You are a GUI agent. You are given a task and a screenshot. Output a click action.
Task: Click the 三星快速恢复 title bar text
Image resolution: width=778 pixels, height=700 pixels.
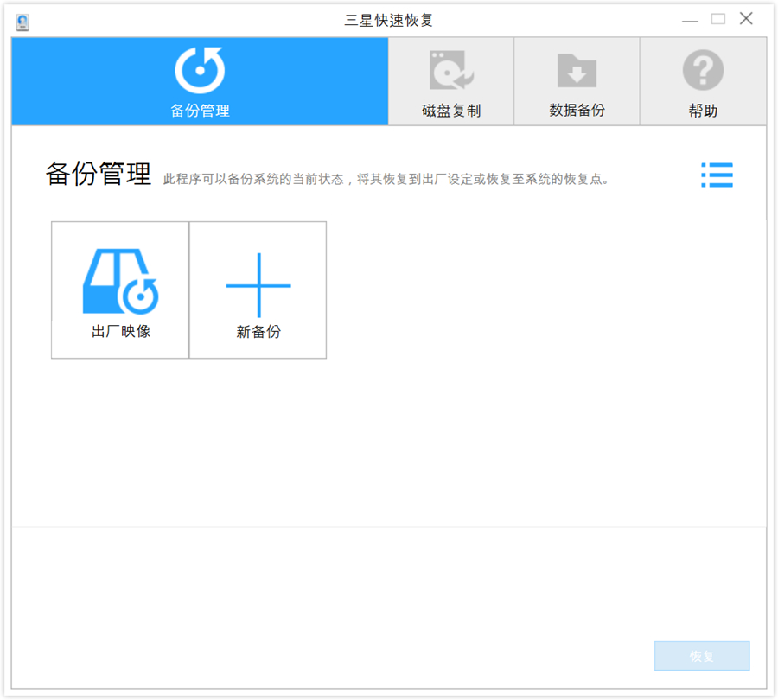[x=388, y=18]
